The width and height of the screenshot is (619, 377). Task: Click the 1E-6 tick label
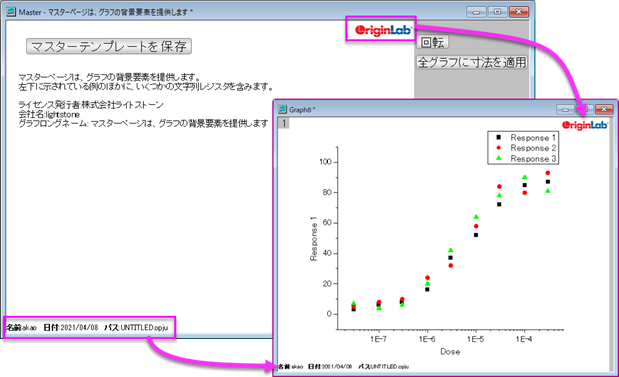point(427,339)
